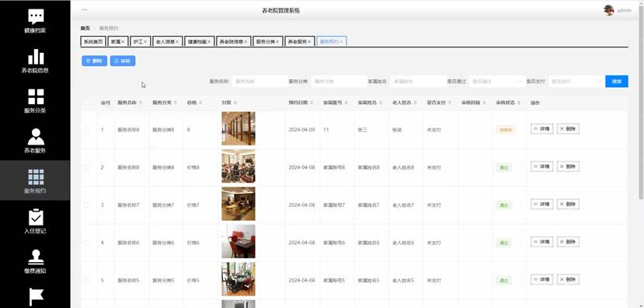Image resolution: width=644 pixels, height=308 pixels.
Task: Focus the 服务名称 search field
Action: tap(259, 82)
